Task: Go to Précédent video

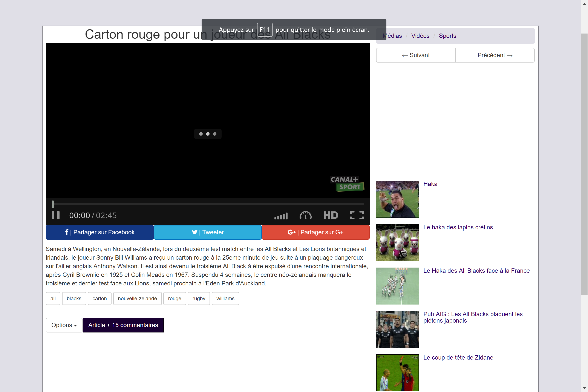Action: tap(495, 55)
